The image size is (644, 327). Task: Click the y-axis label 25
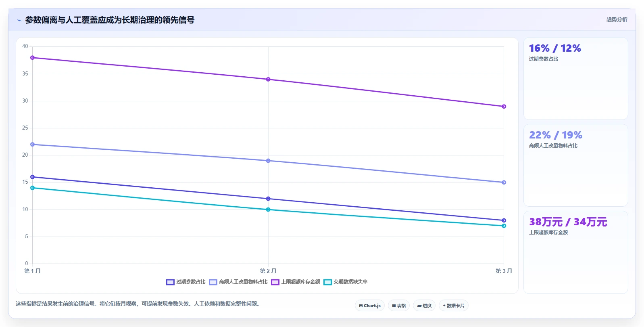pos(25,128)
